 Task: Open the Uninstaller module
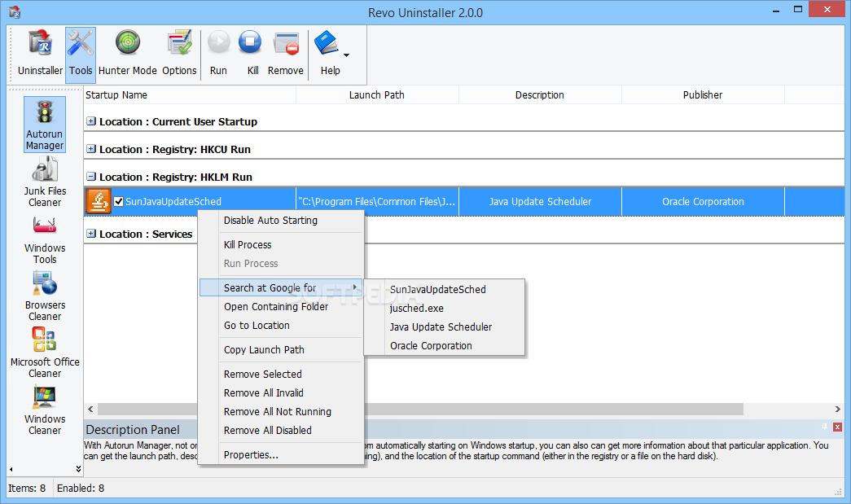coord(40,53)
